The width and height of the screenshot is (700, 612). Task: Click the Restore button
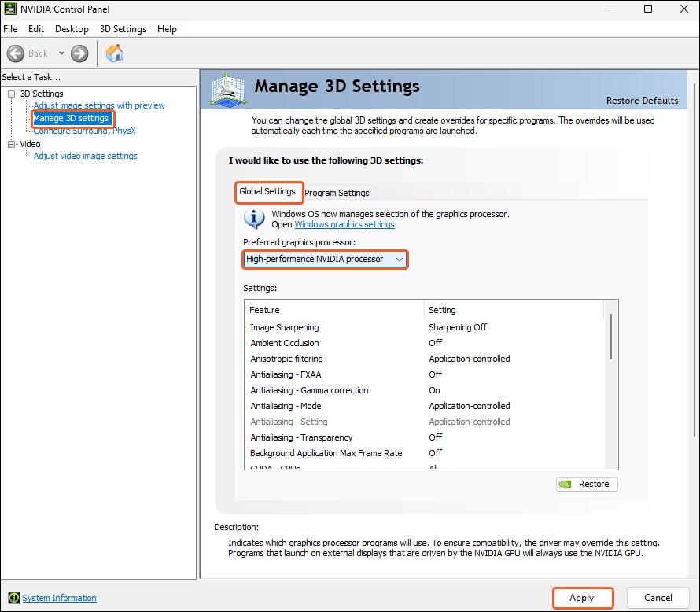point(587,485)
